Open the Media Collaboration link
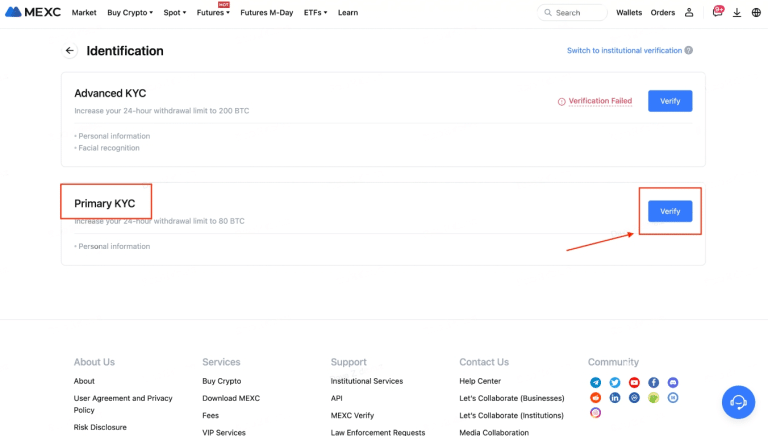This screenshot has height=436, width=768. [x=494, y=432]
